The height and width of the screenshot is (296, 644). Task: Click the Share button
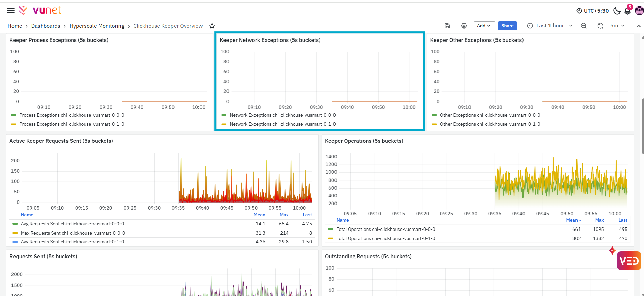tap(507, 26)
